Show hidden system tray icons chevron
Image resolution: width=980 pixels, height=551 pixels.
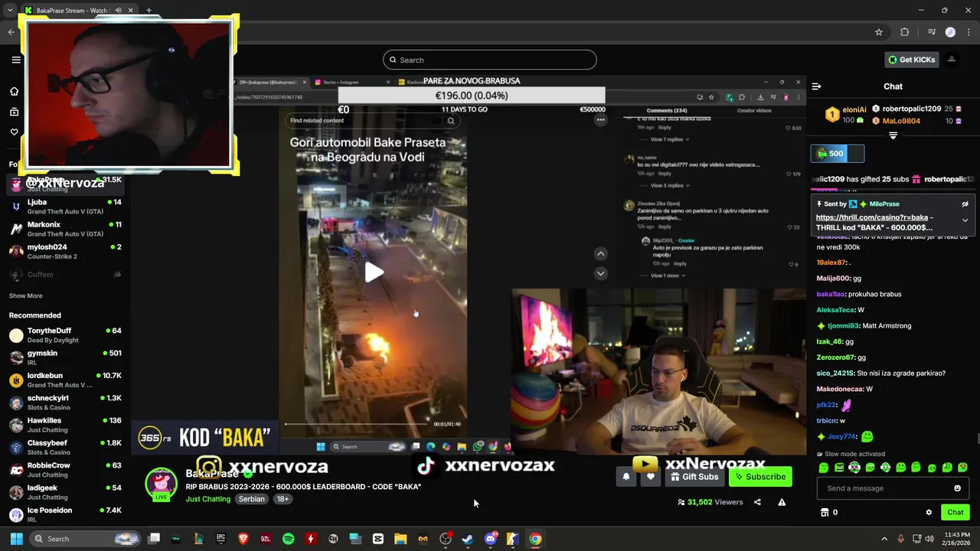click(884, 539)
